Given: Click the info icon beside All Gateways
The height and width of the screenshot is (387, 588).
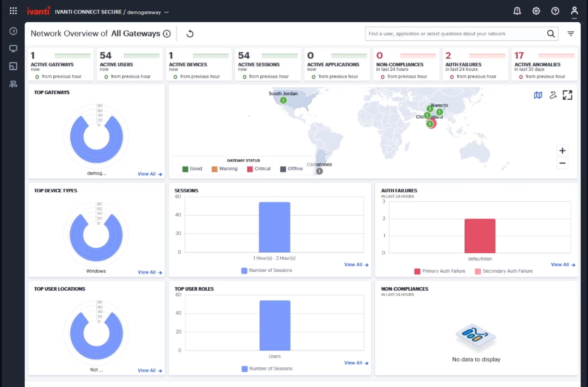Looking at the screenshot, I should 167,34.
